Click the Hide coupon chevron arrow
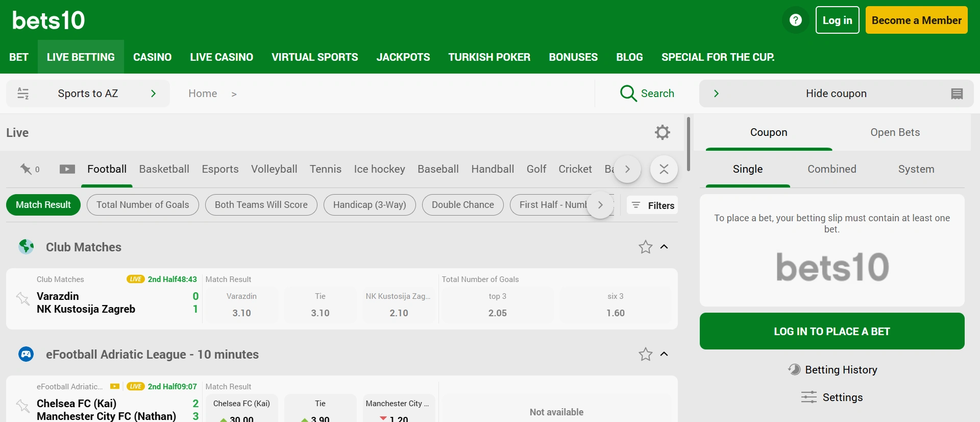The image size is (980, 422). point(716,93)
